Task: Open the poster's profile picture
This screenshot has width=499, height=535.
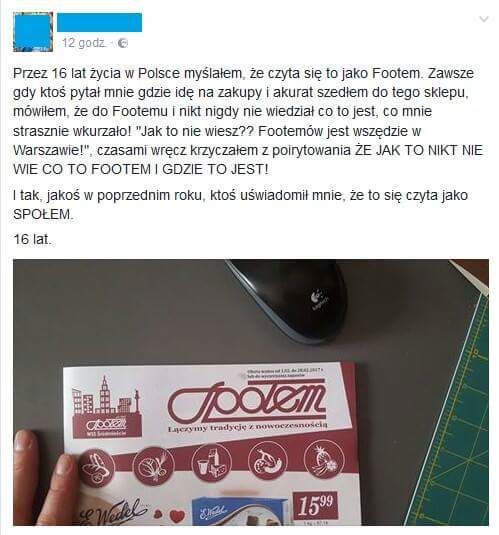Action: 33,32
